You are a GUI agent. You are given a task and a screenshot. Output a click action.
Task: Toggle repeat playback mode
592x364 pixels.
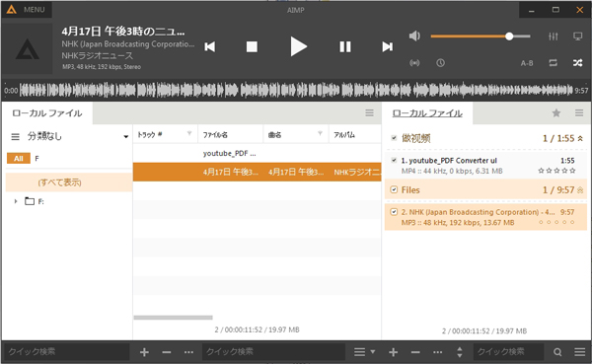tap(554, 63)
